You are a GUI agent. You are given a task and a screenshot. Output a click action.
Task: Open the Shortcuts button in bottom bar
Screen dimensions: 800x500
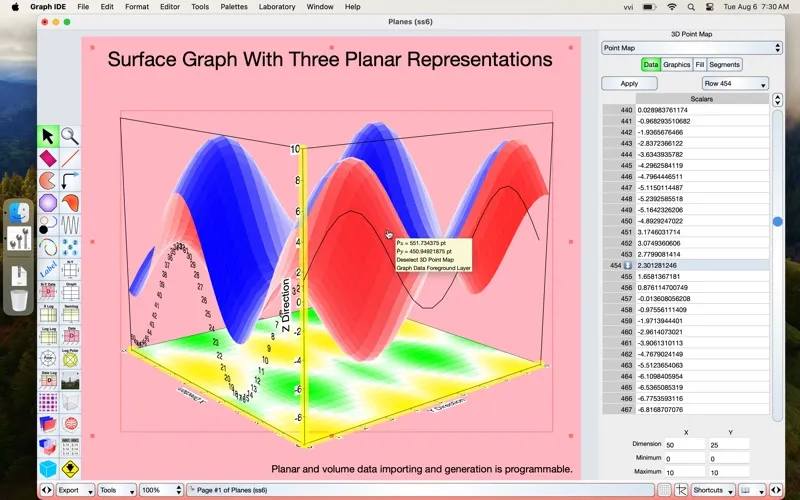[x=711, y=491]
